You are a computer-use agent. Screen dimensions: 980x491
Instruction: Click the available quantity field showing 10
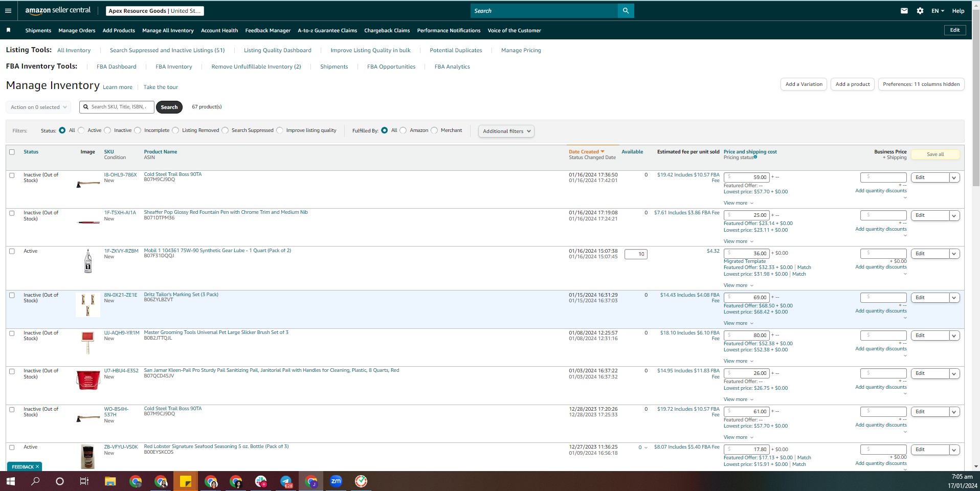[x=636, y=254]
